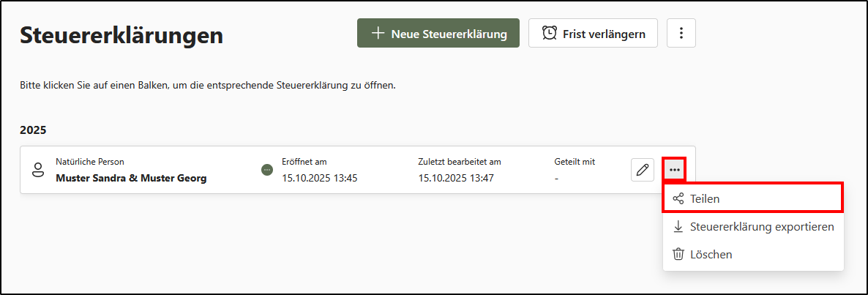Click the Eröffnet am date 15.10.2025 13:45
The height and width of the screenshot is (295, 868).
click(319, 178)
